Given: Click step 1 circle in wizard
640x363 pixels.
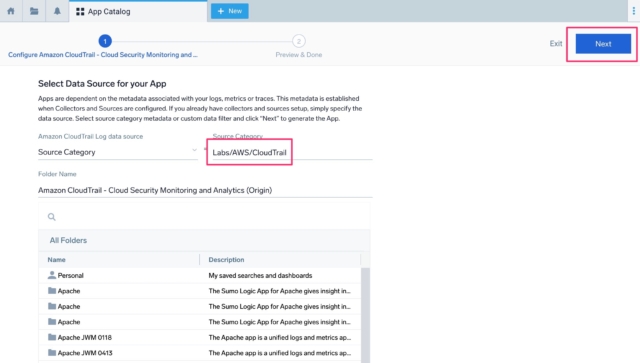Looking at the screenshot, I should click(x=105, y=41).
